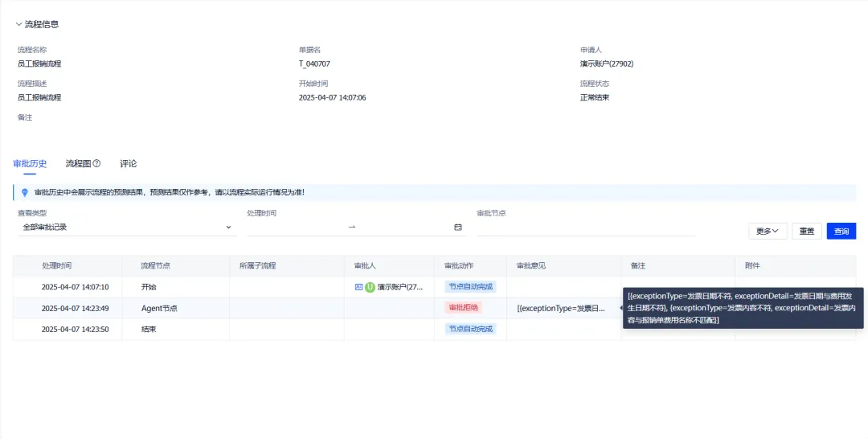Viewport: 868px width, 439px height.
Task: Click the 流程信息 section title
Action: tap(42, 24)
